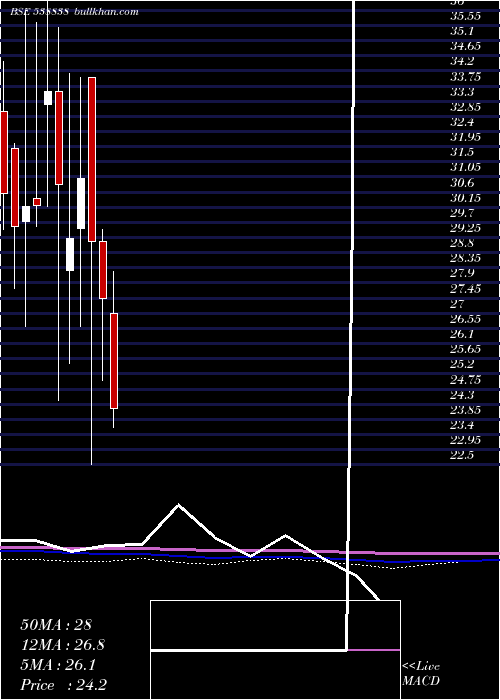The height and width of the screenshot is (700, 500).
Task: Click the small white candle body near 33.3
Action: [48, 98]
